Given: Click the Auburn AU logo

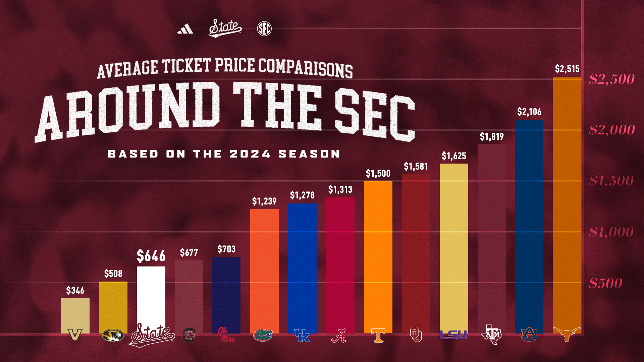Looking at the screenshot, I should tap(529, 335).
